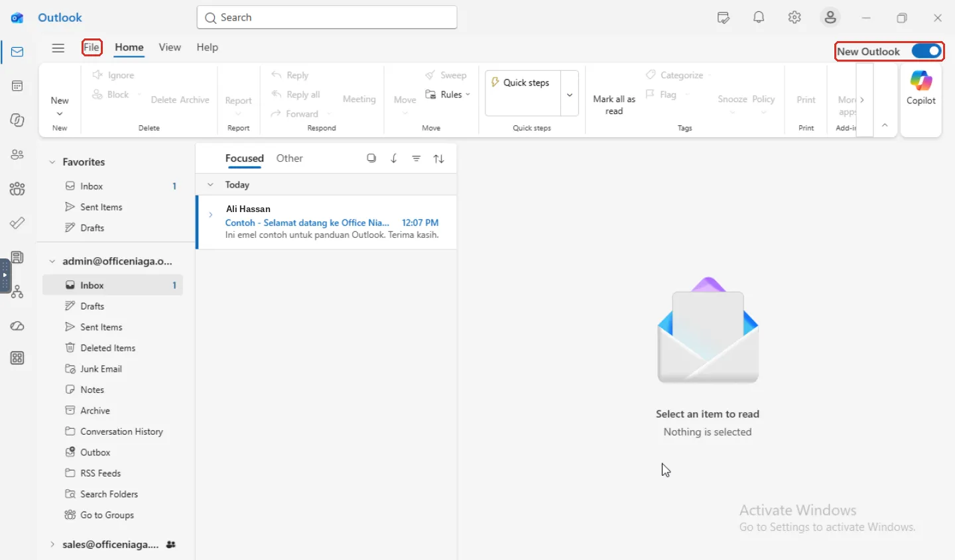The width and height of the screenshot is (955, 560).
Task: Click the Categorize button
Action: click(x=676, y=76)
